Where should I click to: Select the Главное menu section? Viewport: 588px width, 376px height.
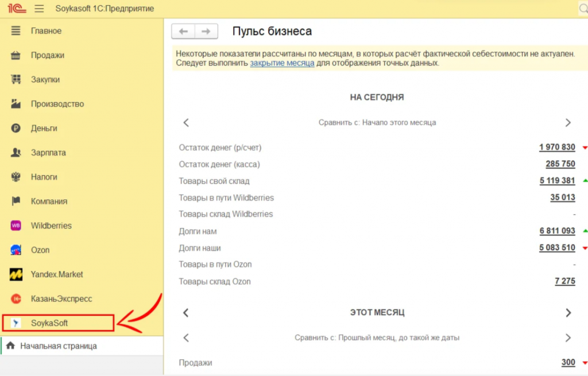pyautogui.click(x=46, y=31)
